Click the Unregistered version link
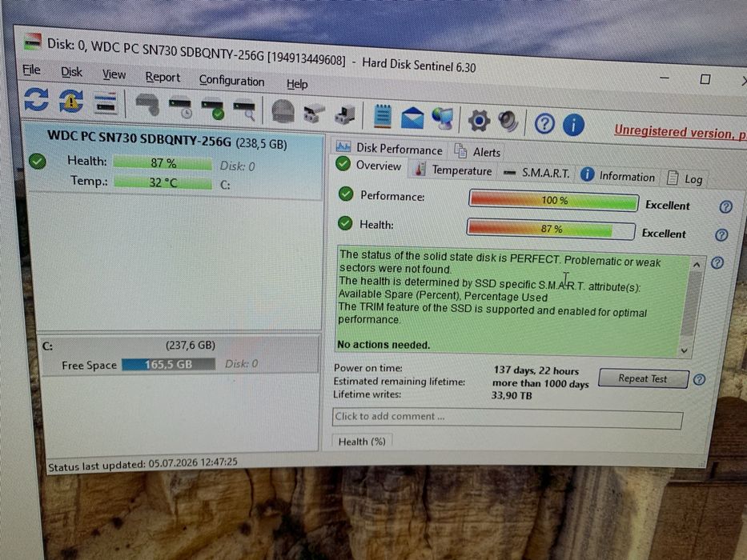Viewport: 747px width, 560px height. point(681,132)
